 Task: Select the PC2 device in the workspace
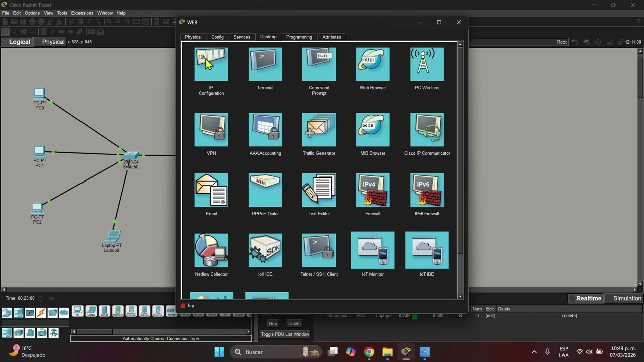(x=37, y=209)
